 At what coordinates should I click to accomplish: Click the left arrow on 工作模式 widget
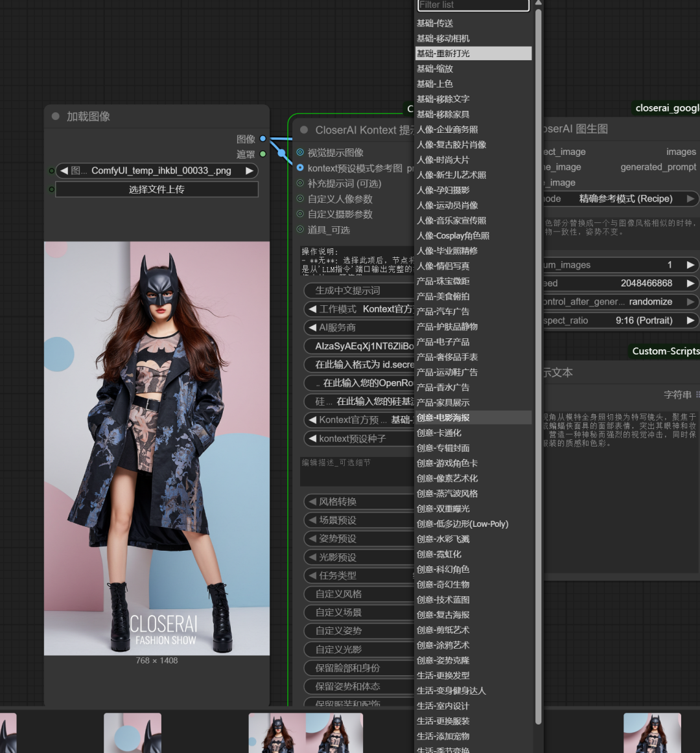pos(313,309)
